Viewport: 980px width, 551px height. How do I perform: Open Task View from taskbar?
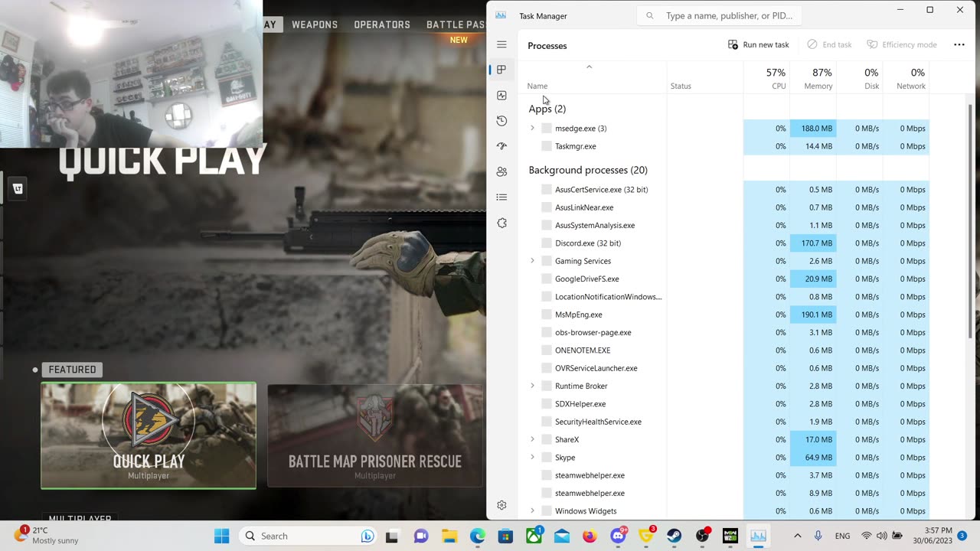pyautogui.click(x=392, y=536)
